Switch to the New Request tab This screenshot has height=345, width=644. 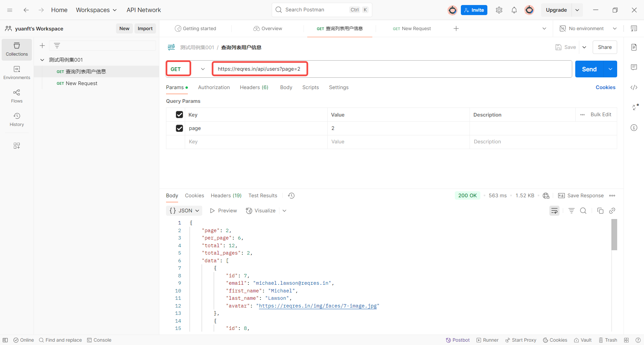(412, 28)
